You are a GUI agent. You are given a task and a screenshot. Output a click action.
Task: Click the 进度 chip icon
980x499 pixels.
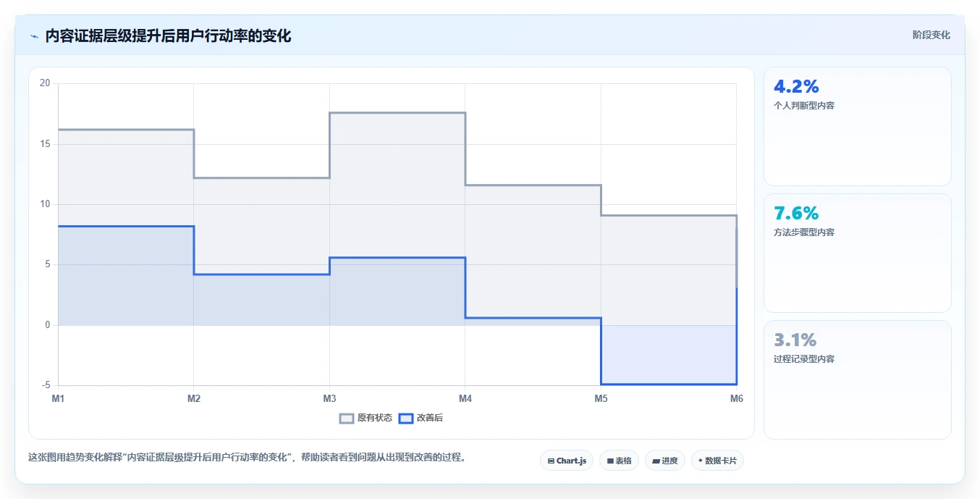[656, 461]
